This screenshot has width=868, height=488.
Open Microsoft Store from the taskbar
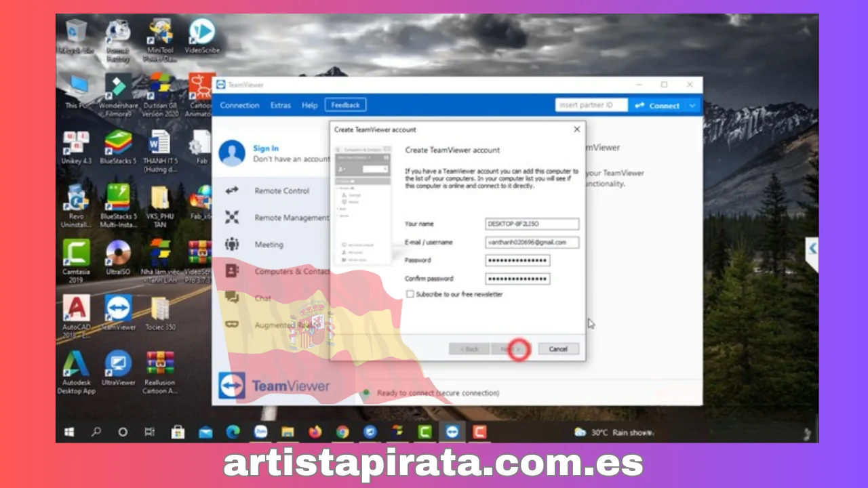click(178, 432)
